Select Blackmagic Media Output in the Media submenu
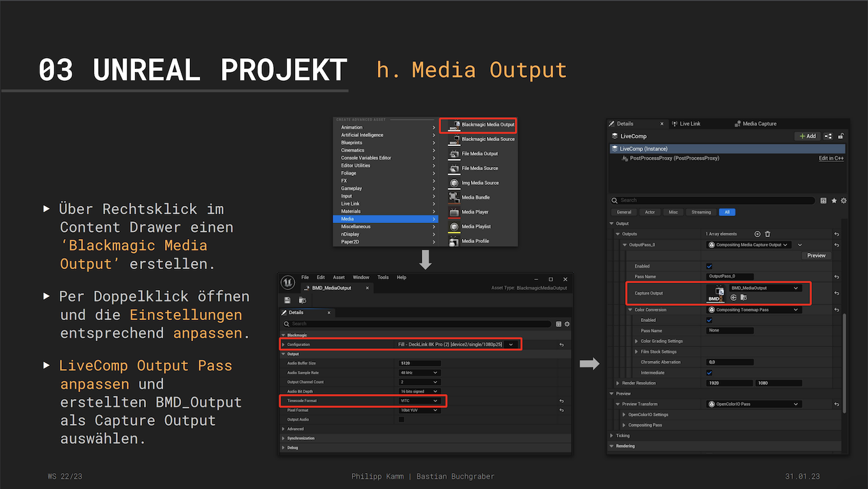Image resolution: width=868 pixels, height=489 pixels. [x=488, y=124]
